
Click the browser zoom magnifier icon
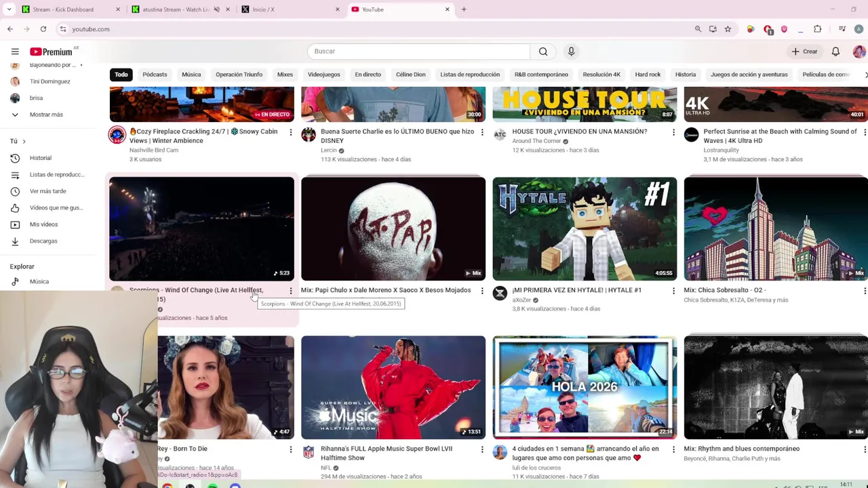pyautogui.click(x=698, y=29)
